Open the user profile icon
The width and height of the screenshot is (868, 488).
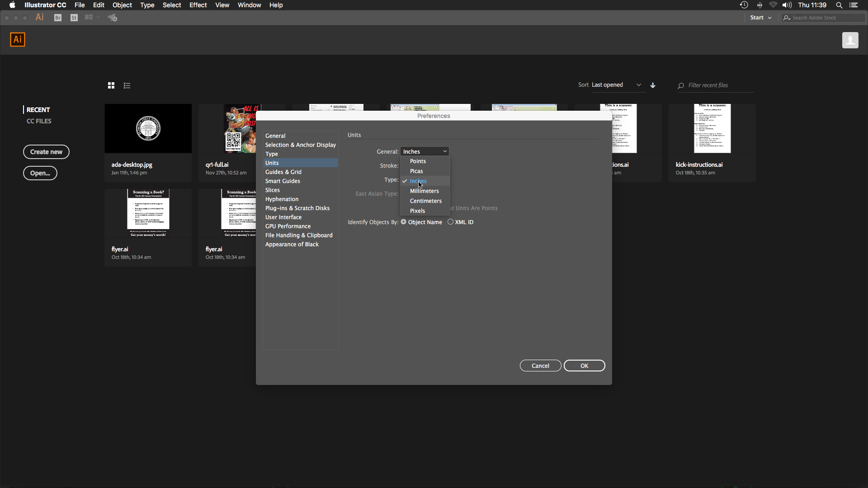pos(850,40)
